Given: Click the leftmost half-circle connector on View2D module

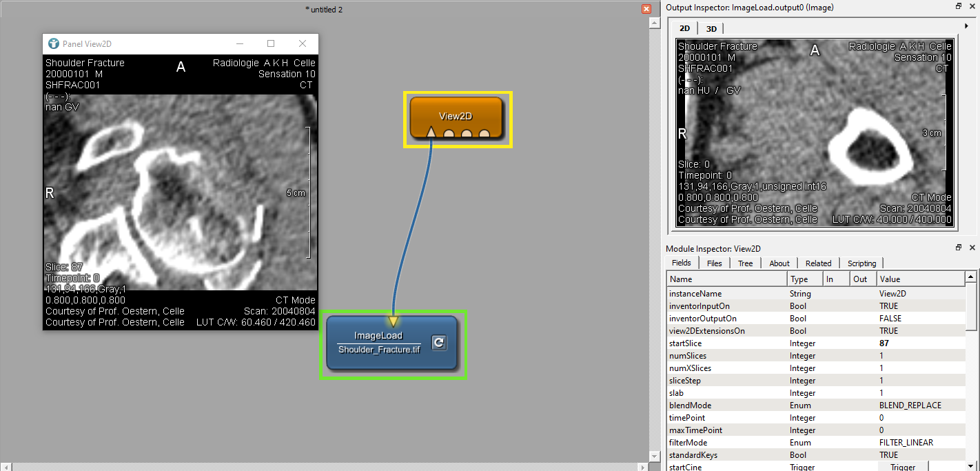Looking at the screenshot, I should (x=449, y=134).
